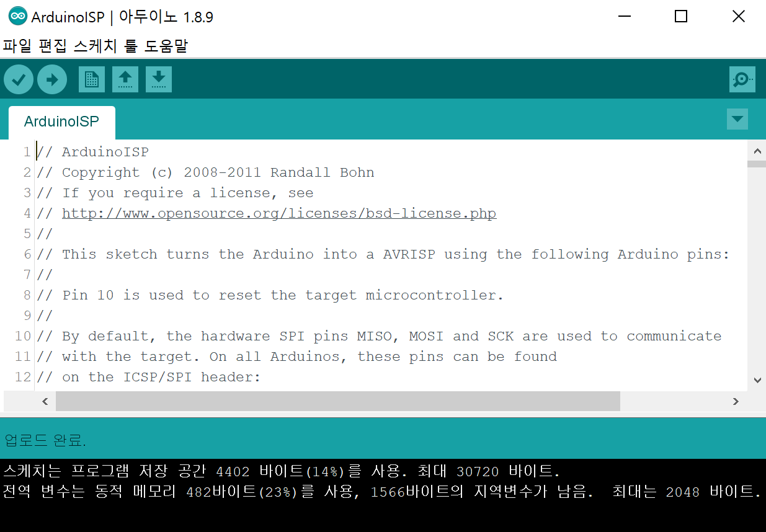
Task: Open the 편집 menu
Action: [51, 46]
